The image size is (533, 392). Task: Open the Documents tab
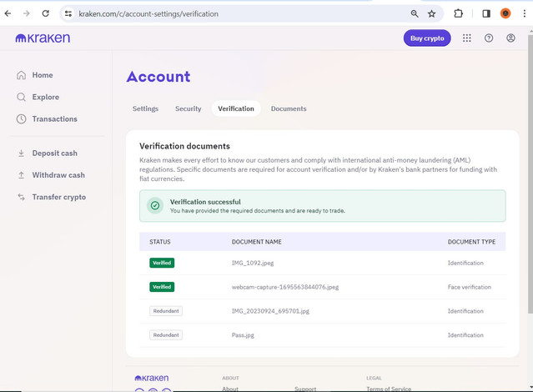[289, 108]
